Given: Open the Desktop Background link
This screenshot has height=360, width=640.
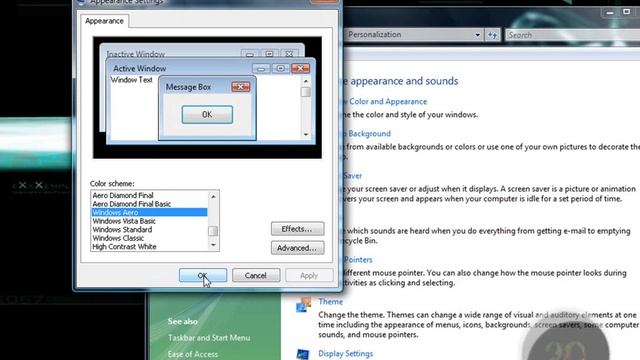Looking at the screenshot, I should click(x=367, y=133).
